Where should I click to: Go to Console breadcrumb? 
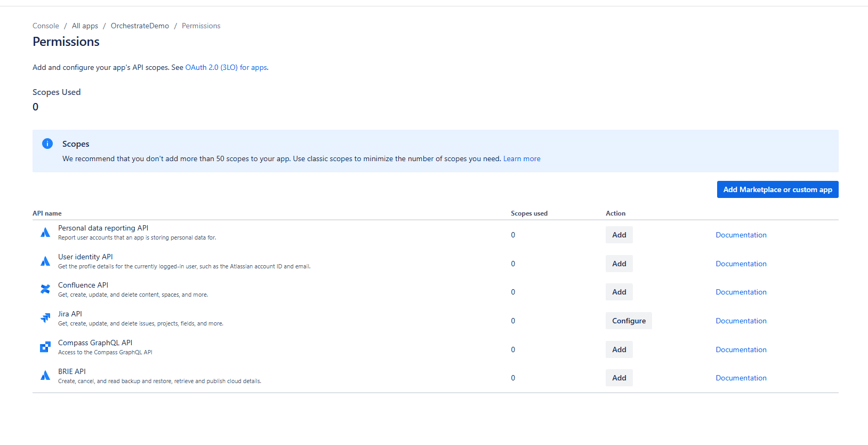(46, 26)
